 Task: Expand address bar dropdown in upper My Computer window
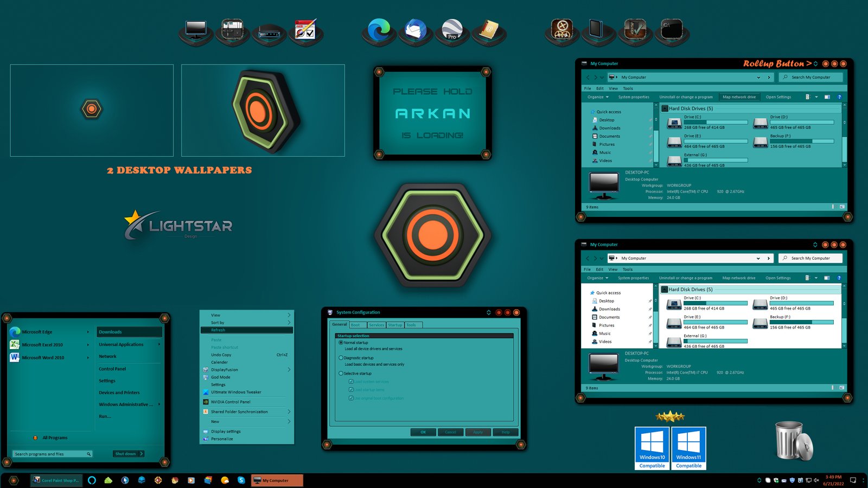pos(758,78)
